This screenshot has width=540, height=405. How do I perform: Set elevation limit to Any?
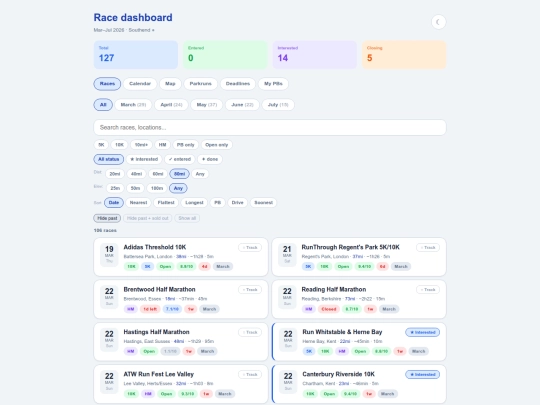click(178, 188)
